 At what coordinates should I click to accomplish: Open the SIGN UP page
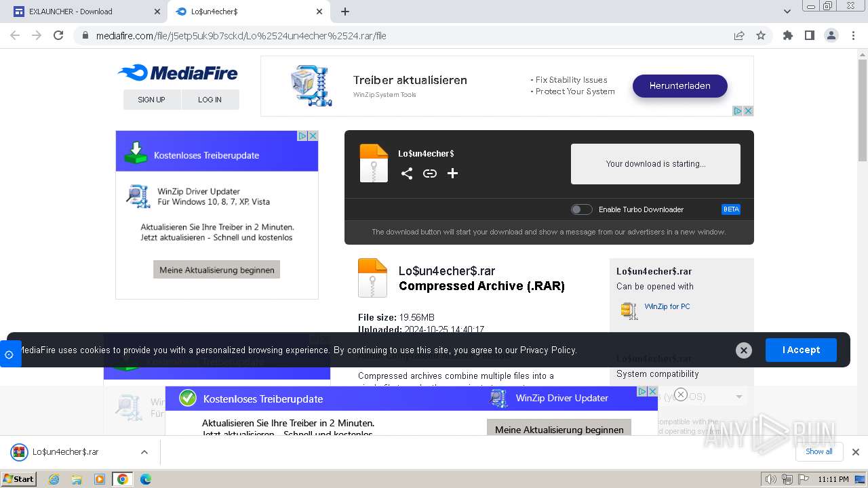tap(152, 100)
